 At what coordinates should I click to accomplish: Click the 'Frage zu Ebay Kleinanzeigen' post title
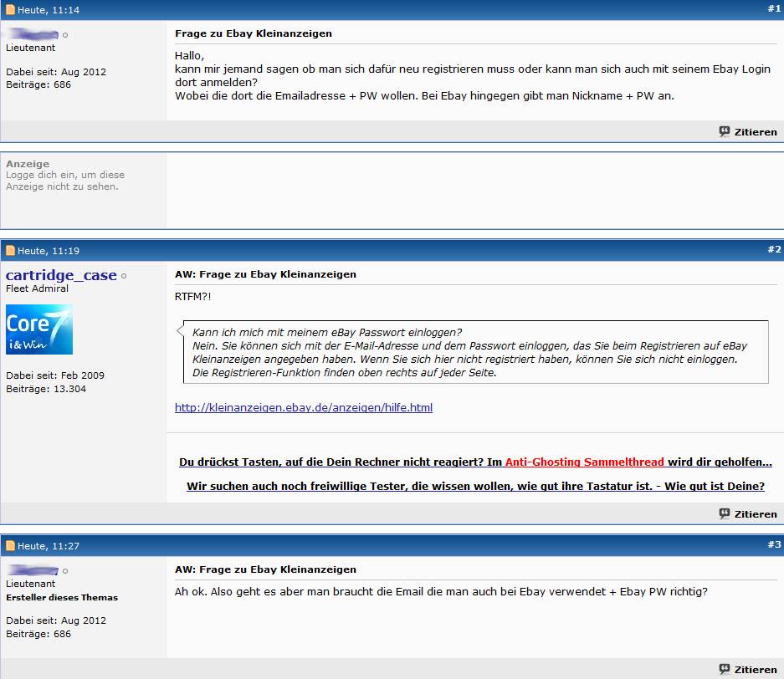(254, 33)
